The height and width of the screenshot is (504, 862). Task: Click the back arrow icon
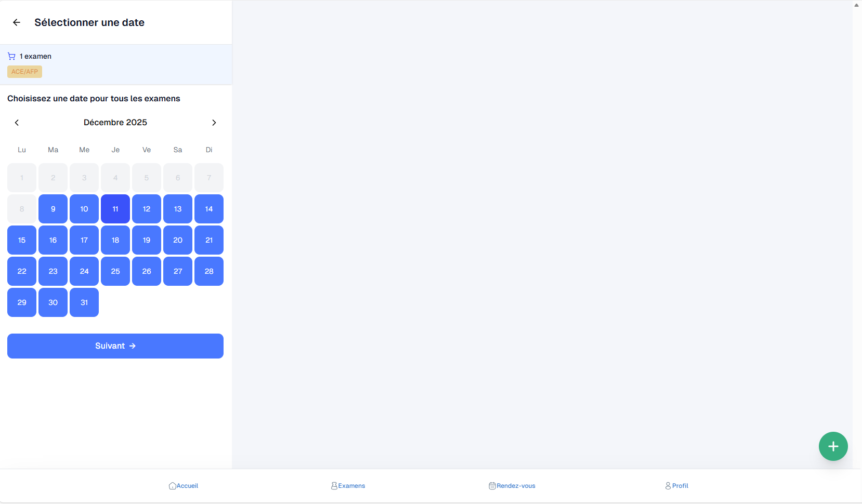[17, 22]
